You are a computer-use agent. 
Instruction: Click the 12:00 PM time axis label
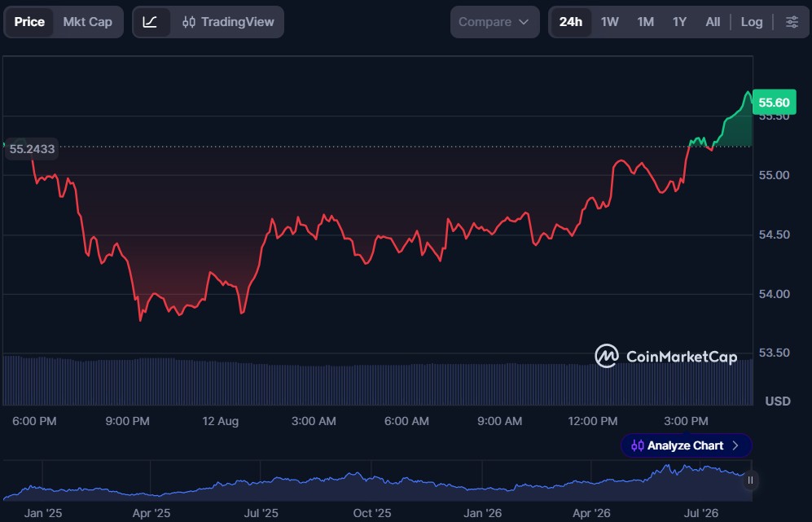(x=592, y=422)
